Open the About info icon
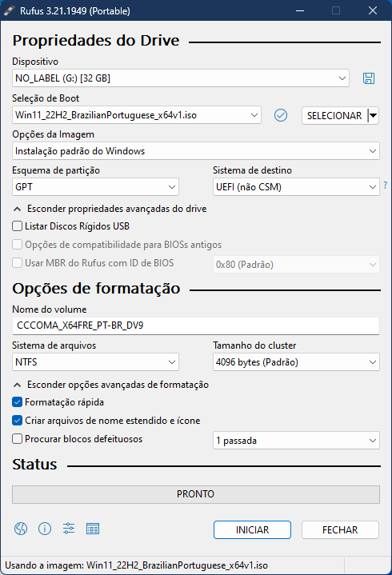392x575 pixels. (45, 529)
